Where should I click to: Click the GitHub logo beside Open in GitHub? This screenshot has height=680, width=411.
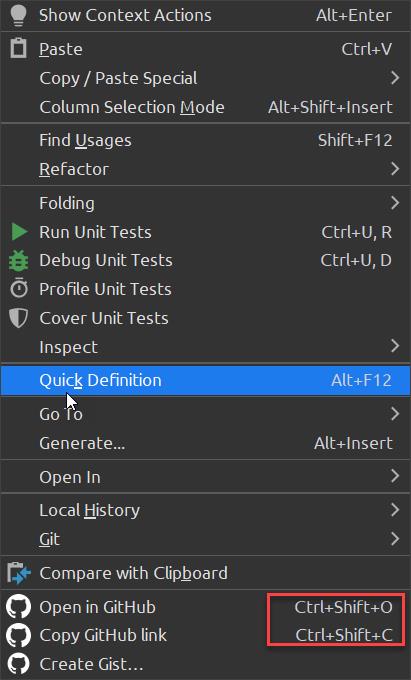pos(18,606)
